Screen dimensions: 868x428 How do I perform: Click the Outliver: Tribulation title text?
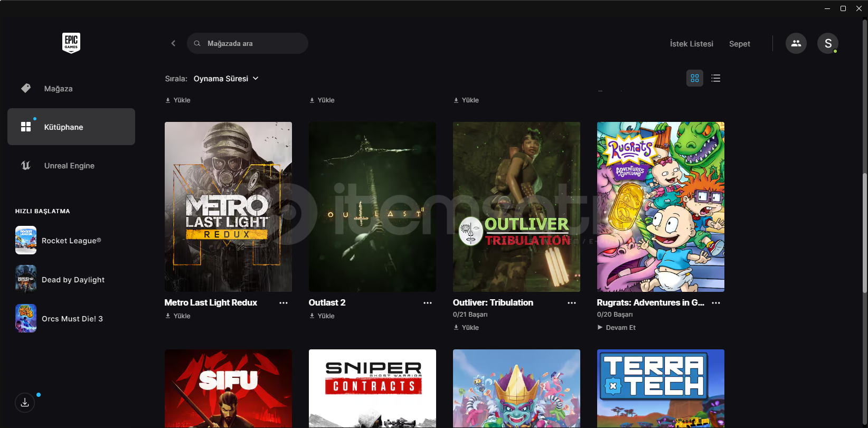(x=493, y=302)
